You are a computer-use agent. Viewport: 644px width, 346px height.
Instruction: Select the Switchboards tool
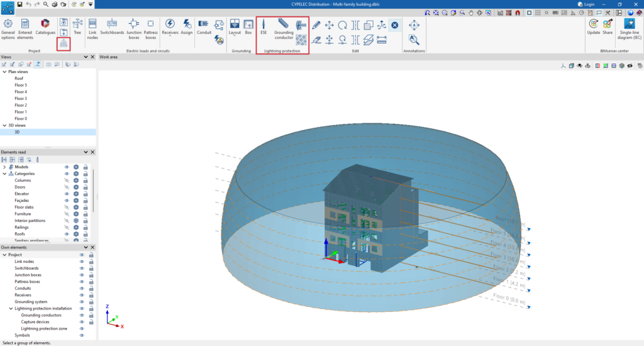click(x=112, y=26)
